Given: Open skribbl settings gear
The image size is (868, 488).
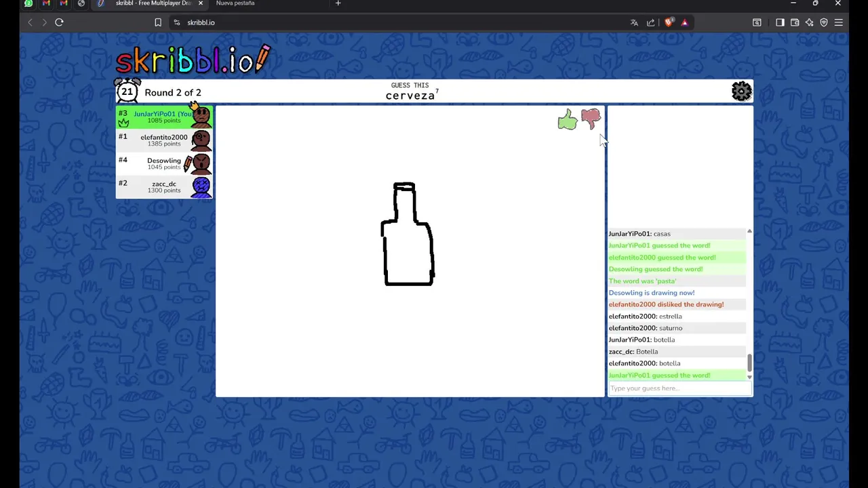Looking at the screenshot, I should [741, 91].
